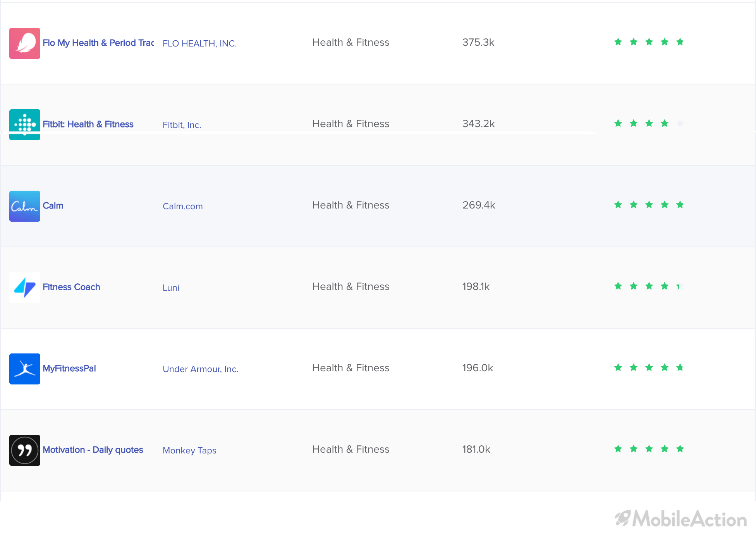
Task: Select the 198.1k value for Fitness Coach
Action: pos(476,286)
